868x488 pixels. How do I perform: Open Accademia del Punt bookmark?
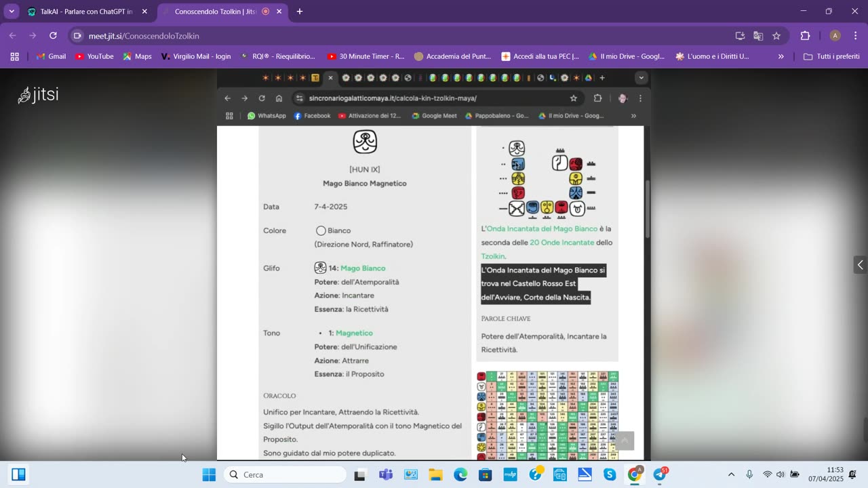click(452, 57)
